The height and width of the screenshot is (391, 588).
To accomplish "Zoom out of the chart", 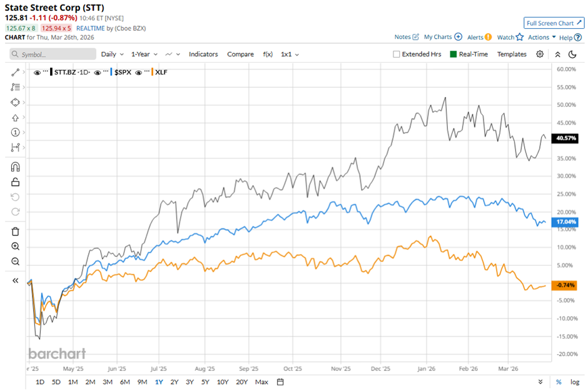I will point(16,262).
